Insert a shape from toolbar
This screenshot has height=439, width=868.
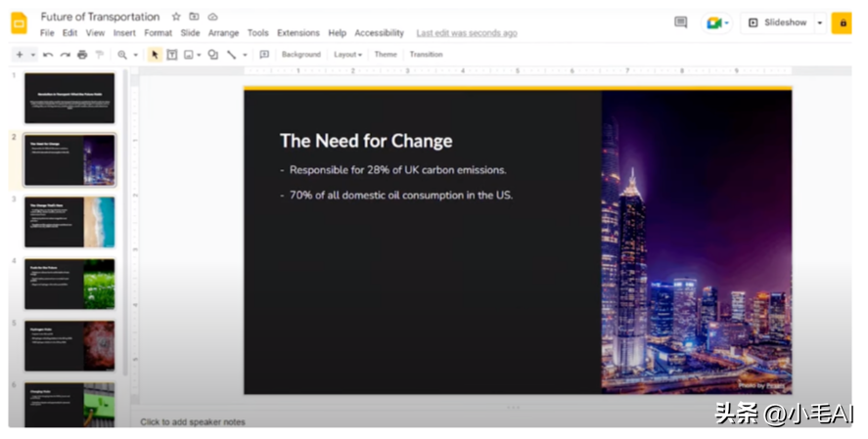coord(213,54)
